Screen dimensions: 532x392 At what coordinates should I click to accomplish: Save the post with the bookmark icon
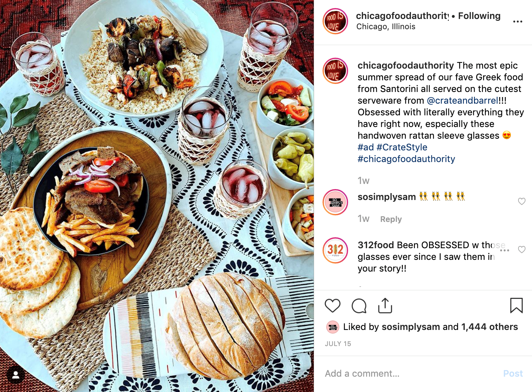(x=516, y=305)
